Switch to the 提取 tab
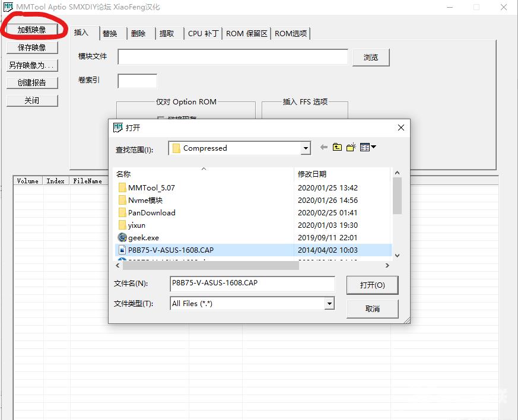 [167, 34]
